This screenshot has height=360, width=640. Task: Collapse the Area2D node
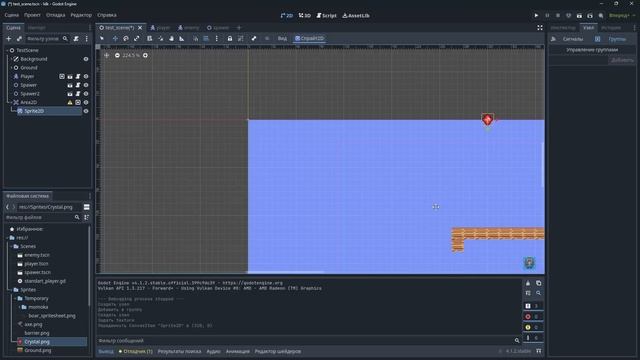(11, 102)
